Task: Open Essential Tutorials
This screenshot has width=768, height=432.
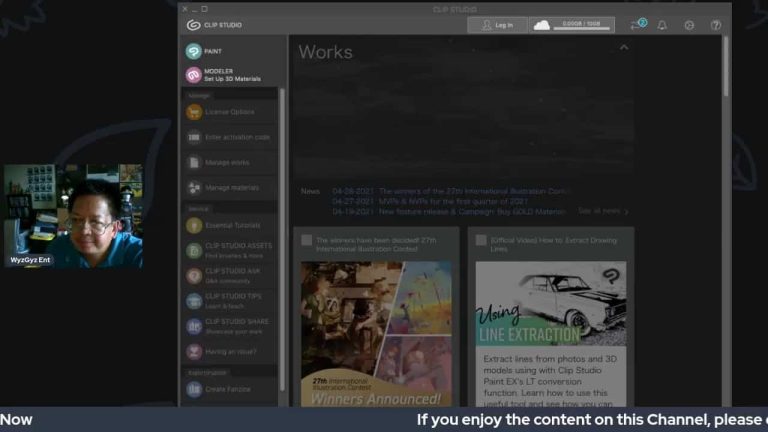Action: pyautogui.click(x=231, y=226)
